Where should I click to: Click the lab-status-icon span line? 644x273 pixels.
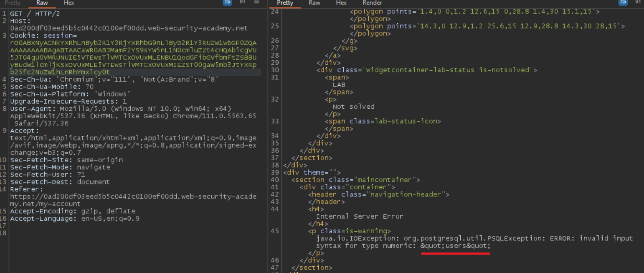point(383,121)
